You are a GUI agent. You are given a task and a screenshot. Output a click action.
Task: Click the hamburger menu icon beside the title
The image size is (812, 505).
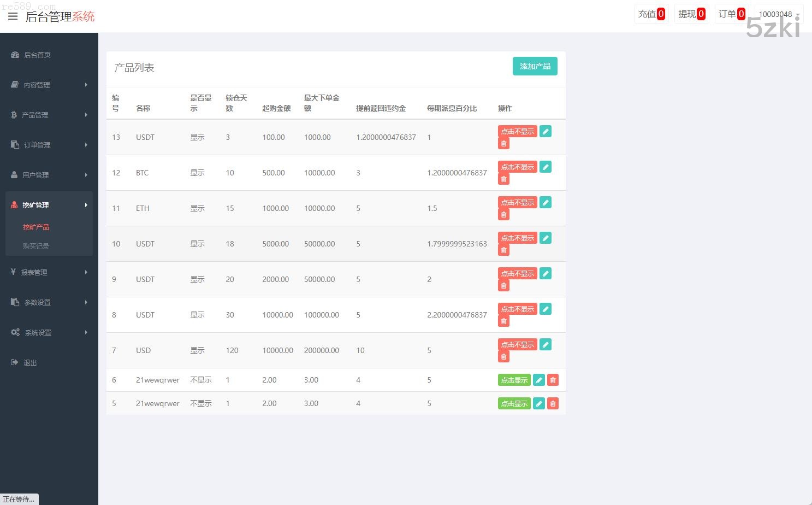(13, 16)
